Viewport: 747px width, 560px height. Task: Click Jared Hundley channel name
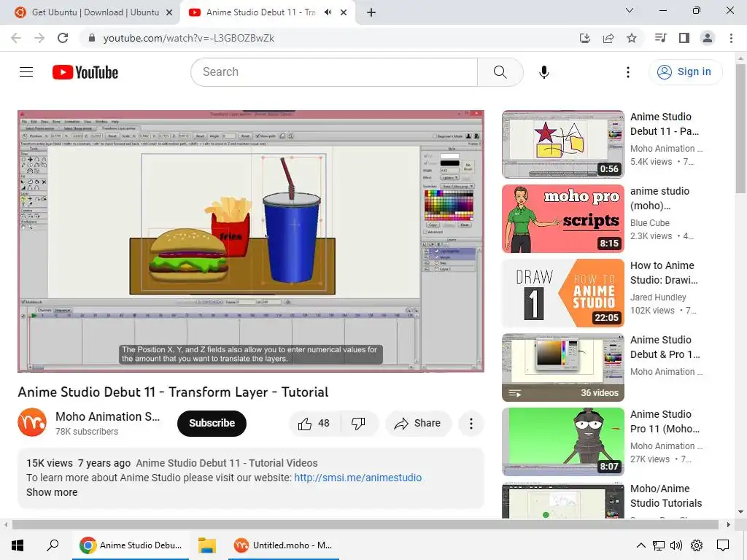[x=659, y=297]
